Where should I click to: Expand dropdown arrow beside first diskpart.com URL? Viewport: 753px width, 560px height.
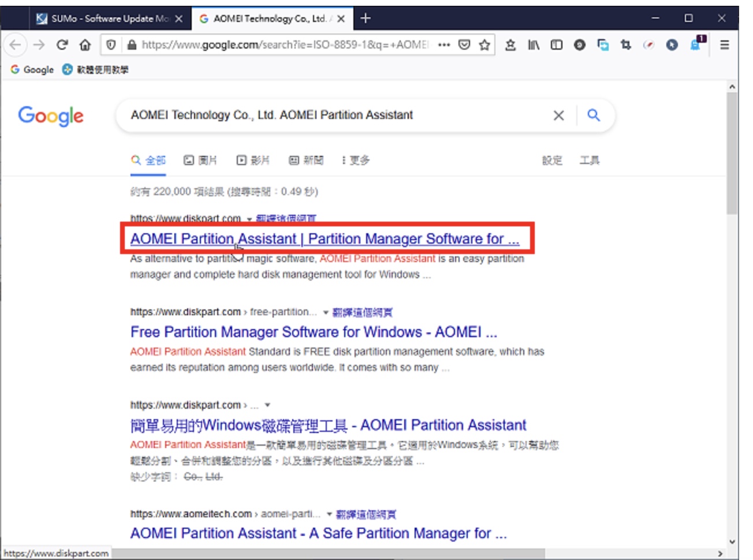pos(249,219)
